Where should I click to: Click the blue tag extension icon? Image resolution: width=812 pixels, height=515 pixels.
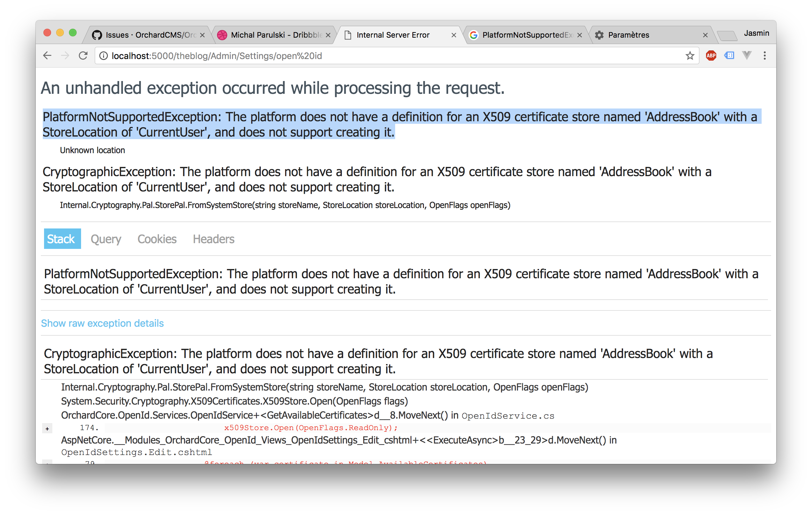pyautogui.click(x=729, y=56)
